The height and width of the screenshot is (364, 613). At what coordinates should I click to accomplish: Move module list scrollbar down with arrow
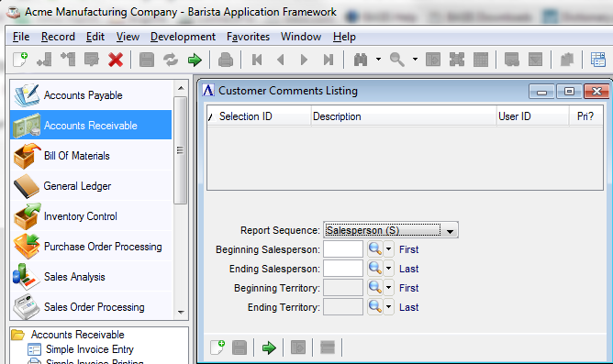pyautogui.click(x=181, y=312)
